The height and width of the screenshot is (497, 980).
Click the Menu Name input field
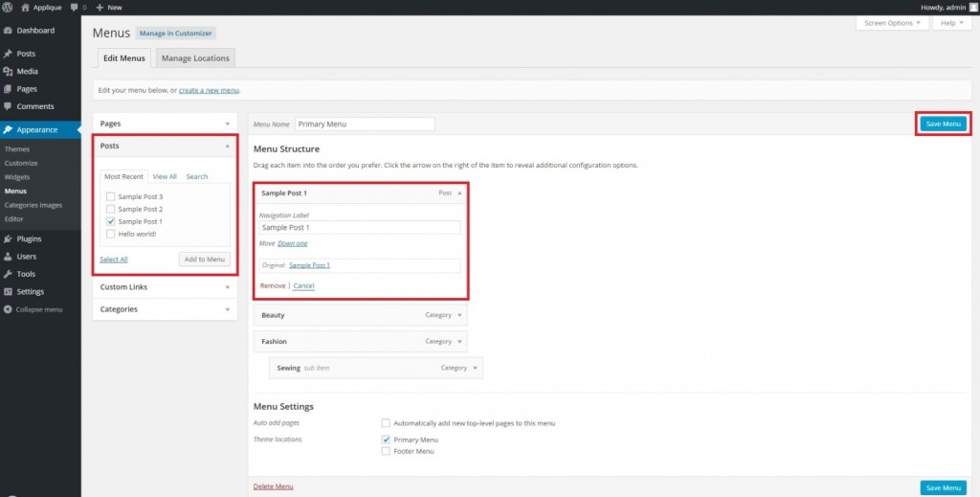click(364, 124)
